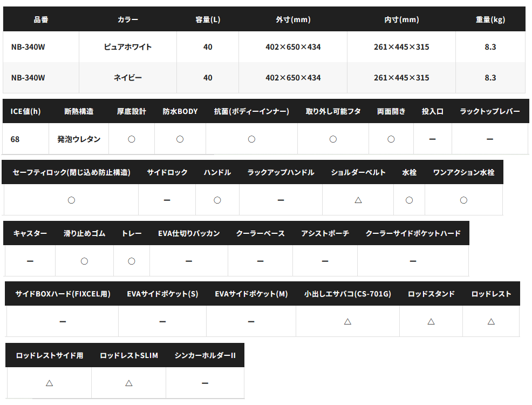Image resolution: width=532 pixels, height=405 pixels.
Task: Click the 品番 column header
Action: pyautogui.click(x=41, y=19)
